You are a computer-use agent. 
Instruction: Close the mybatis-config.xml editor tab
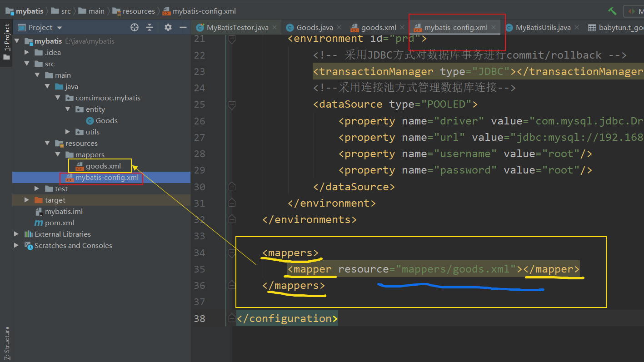coord(494,28)
